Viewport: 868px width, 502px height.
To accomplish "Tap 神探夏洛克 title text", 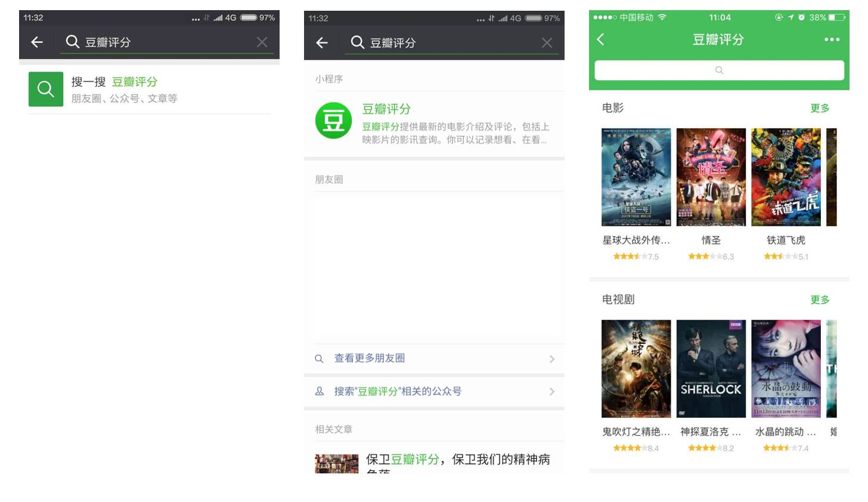I will (x=711, y=432).
